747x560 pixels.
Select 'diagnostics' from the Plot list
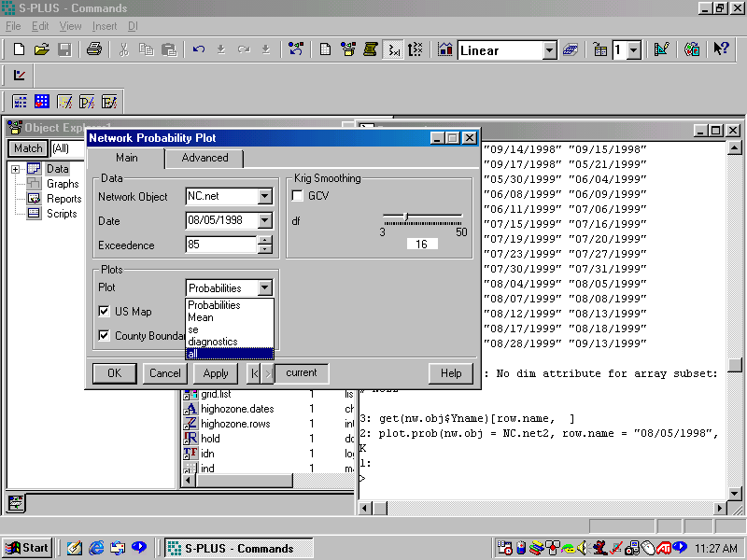tap(213, 342)
